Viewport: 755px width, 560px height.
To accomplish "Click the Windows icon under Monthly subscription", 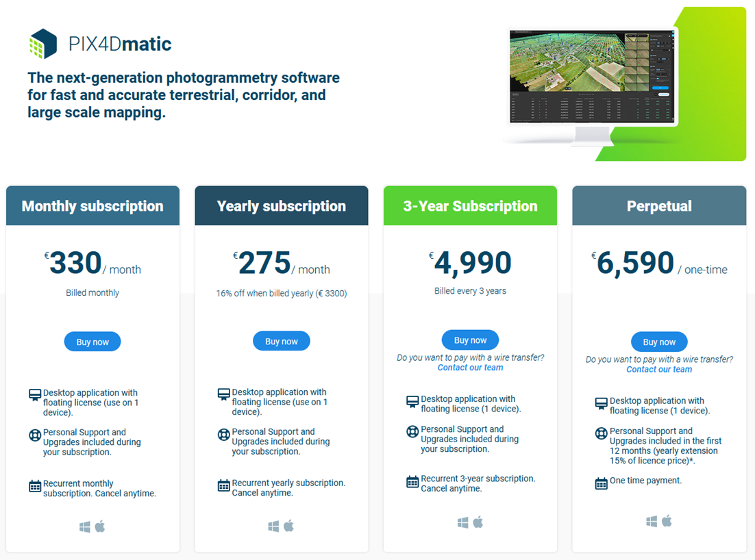I will click(85, 527).
